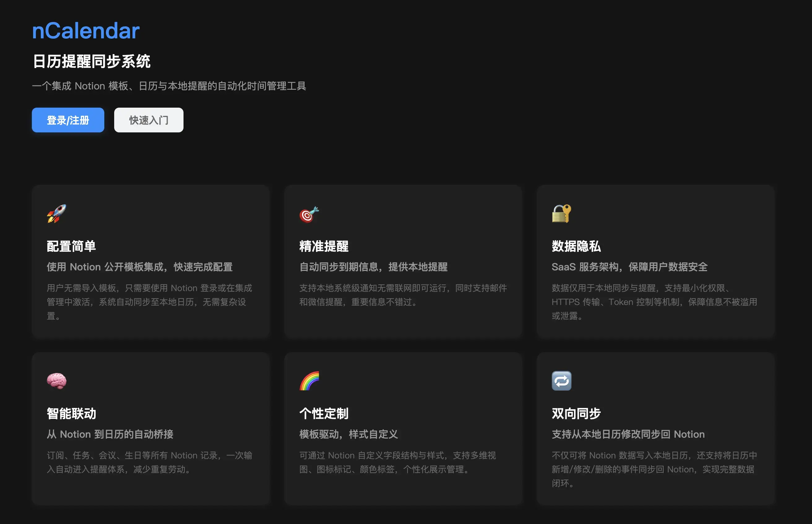Click the 日历提醒同步系统 headline
This screenshot has width=812, height=524.
92,62
